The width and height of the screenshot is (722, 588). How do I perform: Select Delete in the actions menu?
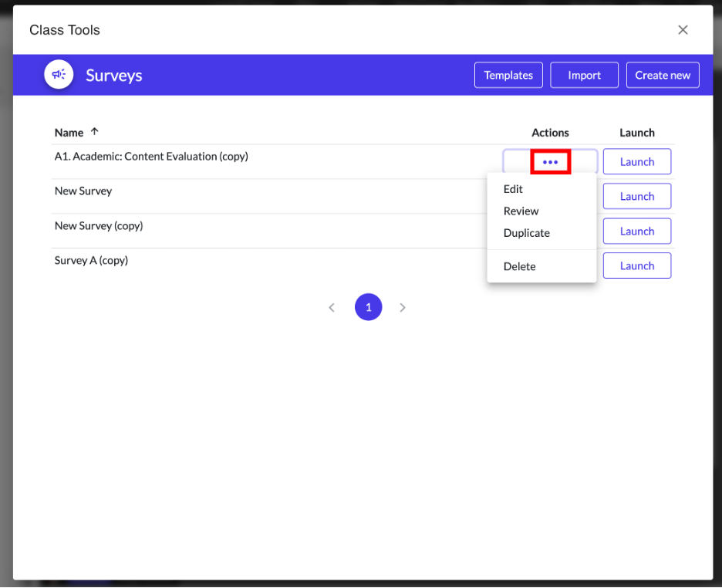[x=519, y=266]
